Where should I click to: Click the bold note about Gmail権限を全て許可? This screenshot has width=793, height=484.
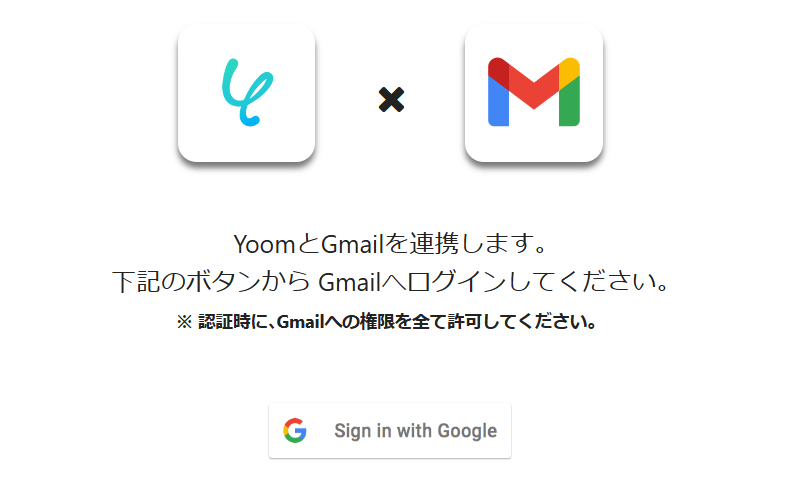pyautogui.click(x=387, y=321)
